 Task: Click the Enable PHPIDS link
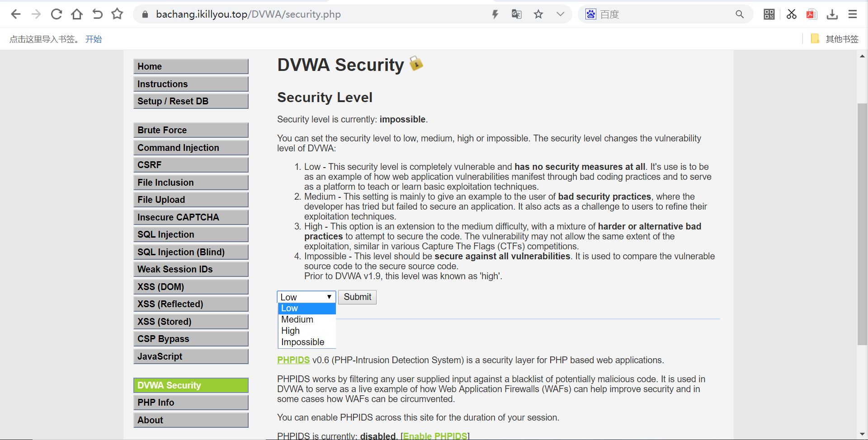coord(435,436)
